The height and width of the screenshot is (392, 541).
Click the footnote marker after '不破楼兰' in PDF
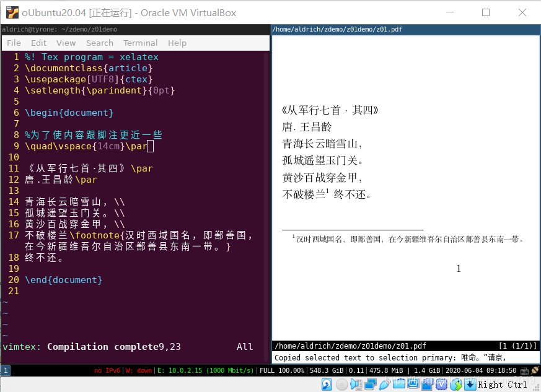click(x=327, y=191)
